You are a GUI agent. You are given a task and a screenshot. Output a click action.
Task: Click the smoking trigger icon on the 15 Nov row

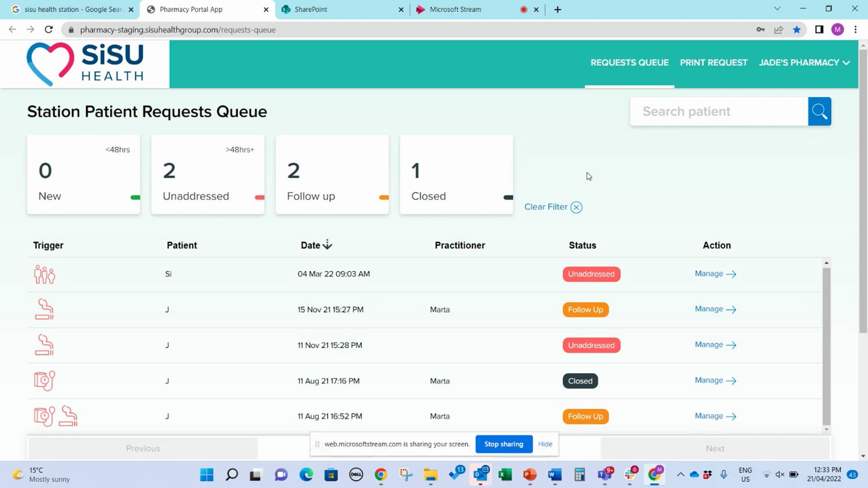point(44,310)
